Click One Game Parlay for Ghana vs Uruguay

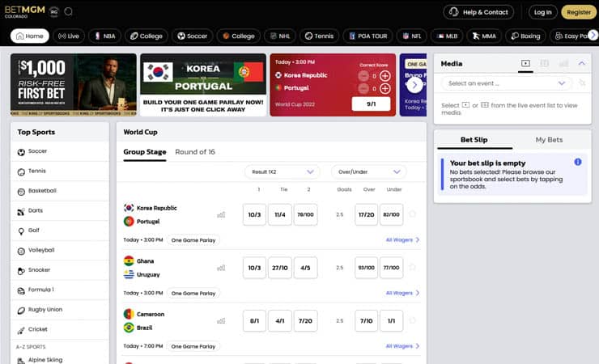coord(193,293)
